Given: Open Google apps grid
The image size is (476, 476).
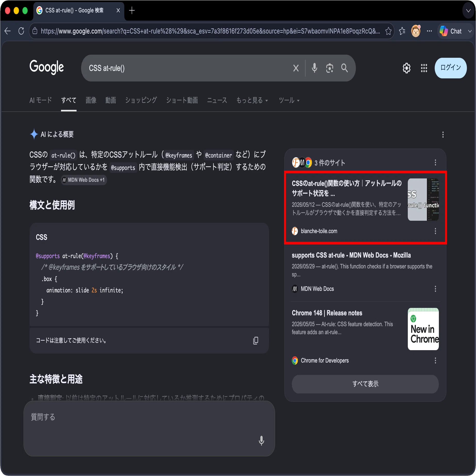Looking at the screenshot, I should tap(424, 68).
